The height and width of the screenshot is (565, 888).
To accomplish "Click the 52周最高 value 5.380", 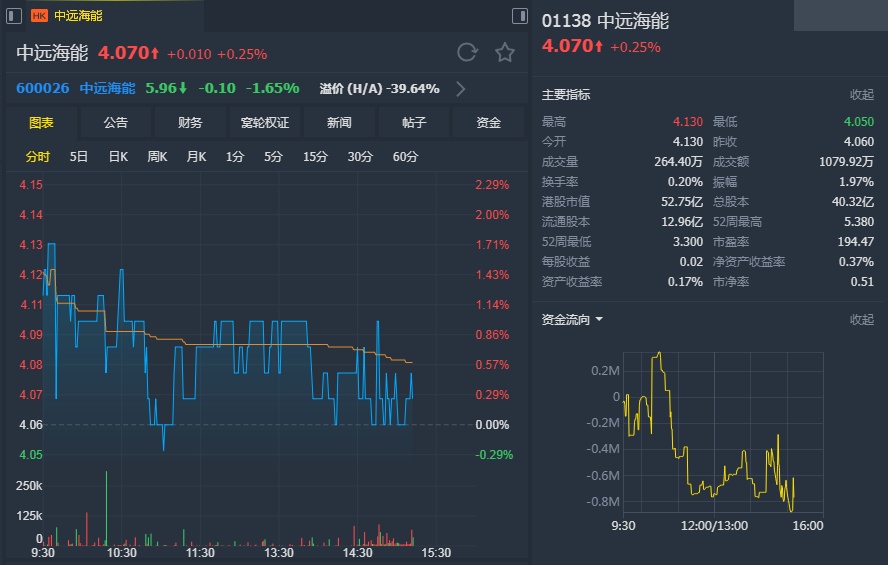I will coord(859,221).
